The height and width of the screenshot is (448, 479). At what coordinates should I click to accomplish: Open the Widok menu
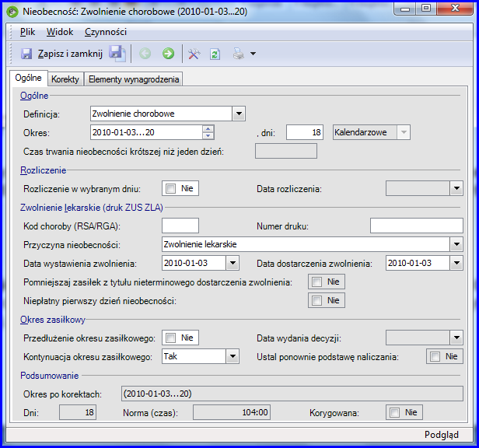[x=60, y=32]
